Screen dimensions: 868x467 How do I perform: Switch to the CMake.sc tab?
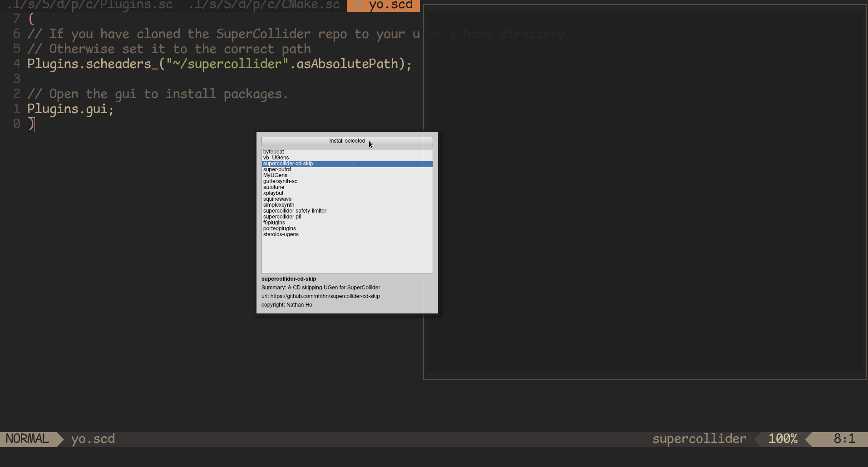coord(264,5)
